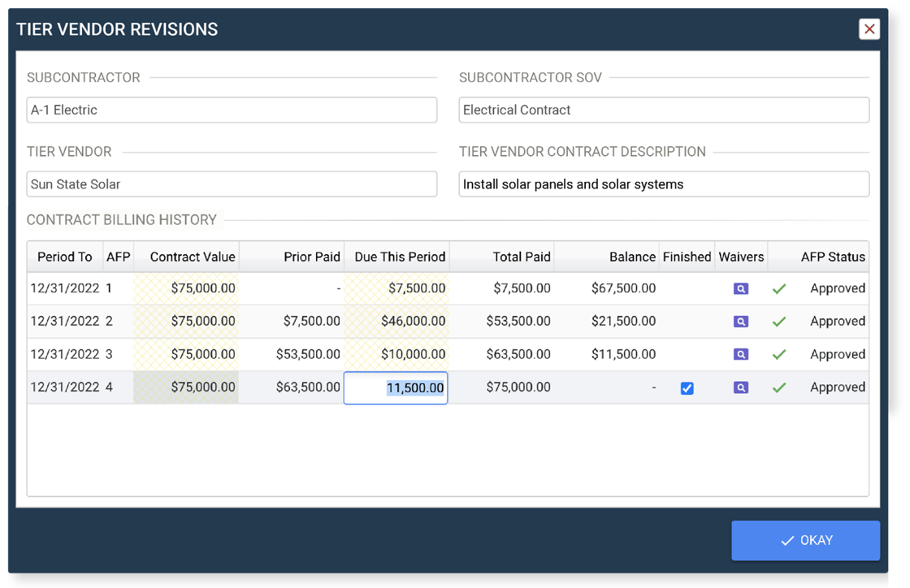Open the waiver viewer for AFP 3

[740, 354]
